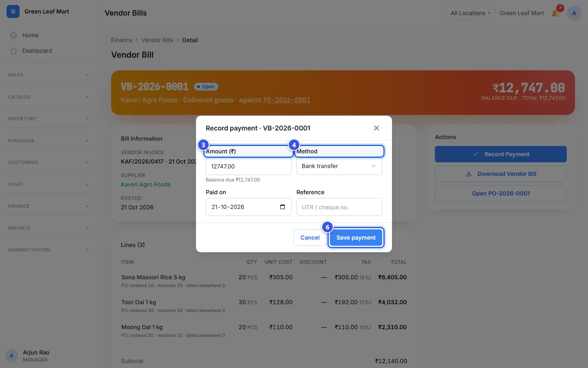Click the Green Leaf Mart logo icon

click(x=13, y=11)
